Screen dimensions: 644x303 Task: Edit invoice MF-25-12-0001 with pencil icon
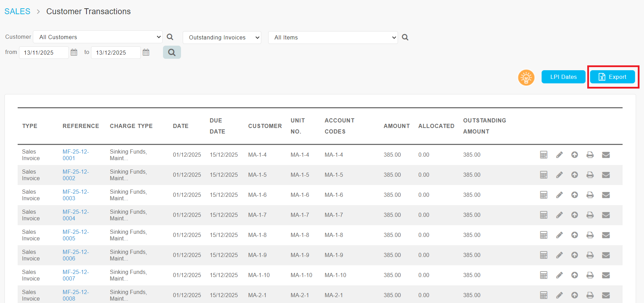pyautogui.click(x=559, y=155)
